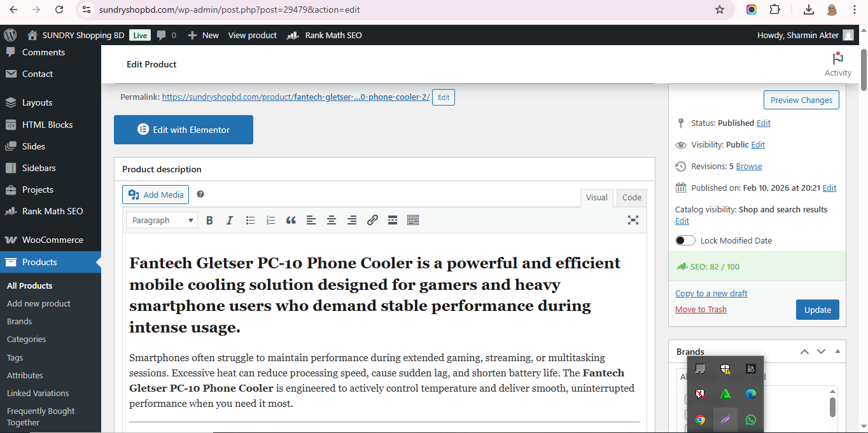The image size is (868, 433).
Task: Click the help question mark beside Add Media
Action: point(200,194)
